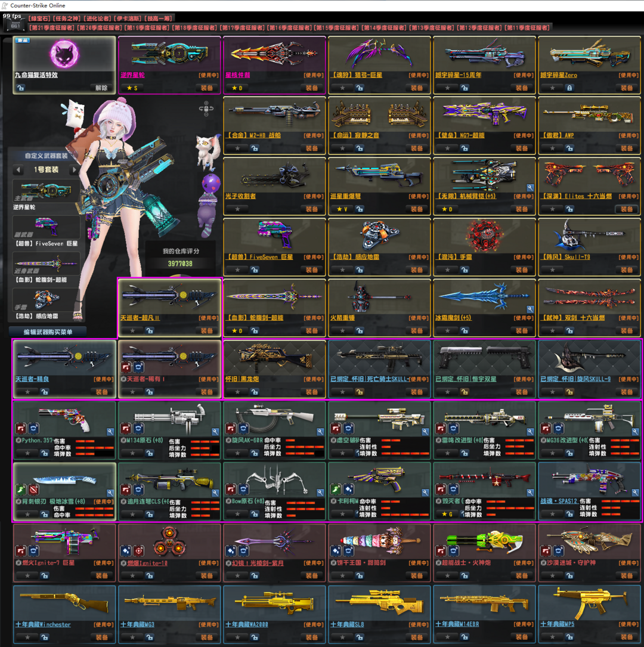This screenshot has height=647, width=644.
Task: Toggle favorite star on 十年典藏Winchester
Action: tap(27, 637)
